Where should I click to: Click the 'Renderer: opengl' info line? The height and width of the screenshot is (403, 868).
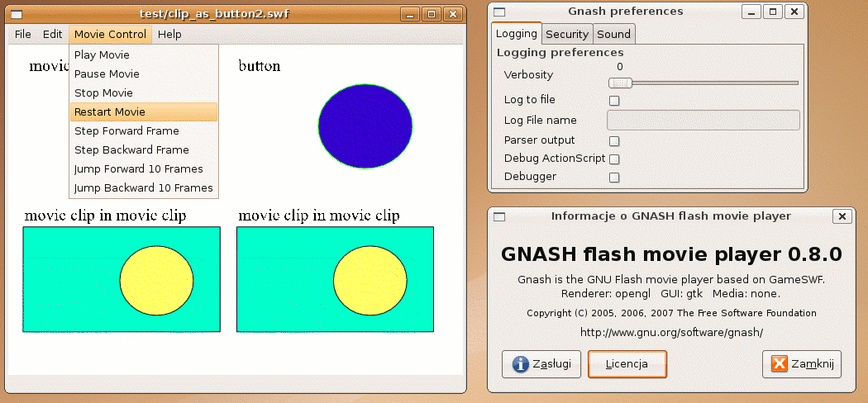coord(671,293)
